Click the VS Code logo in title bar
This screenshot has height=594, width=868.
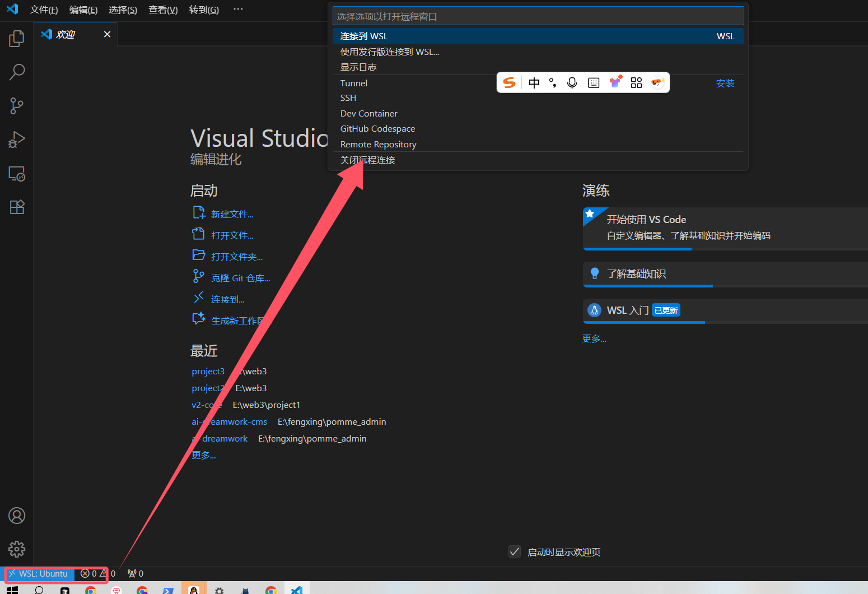[12, 10]
